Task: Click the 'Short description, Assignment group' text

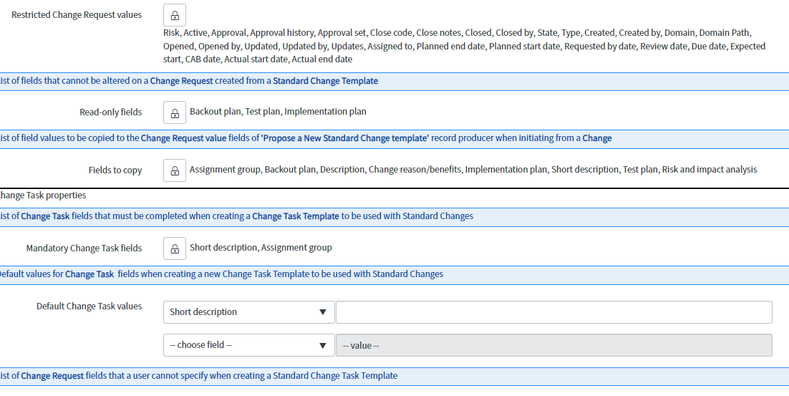Action: point(261,248)
